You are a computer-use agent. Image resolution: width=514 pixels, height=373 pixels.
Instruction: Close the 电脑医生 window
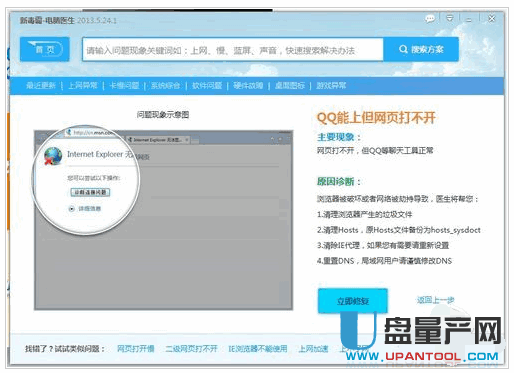pyautogui.click(x=491, y=18)
